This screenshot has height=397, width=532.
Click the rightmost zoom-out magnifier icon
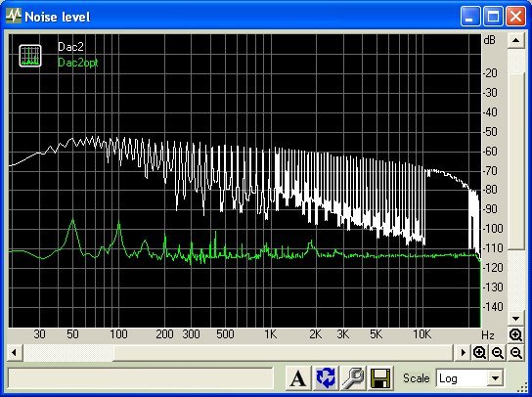(516, 353)
